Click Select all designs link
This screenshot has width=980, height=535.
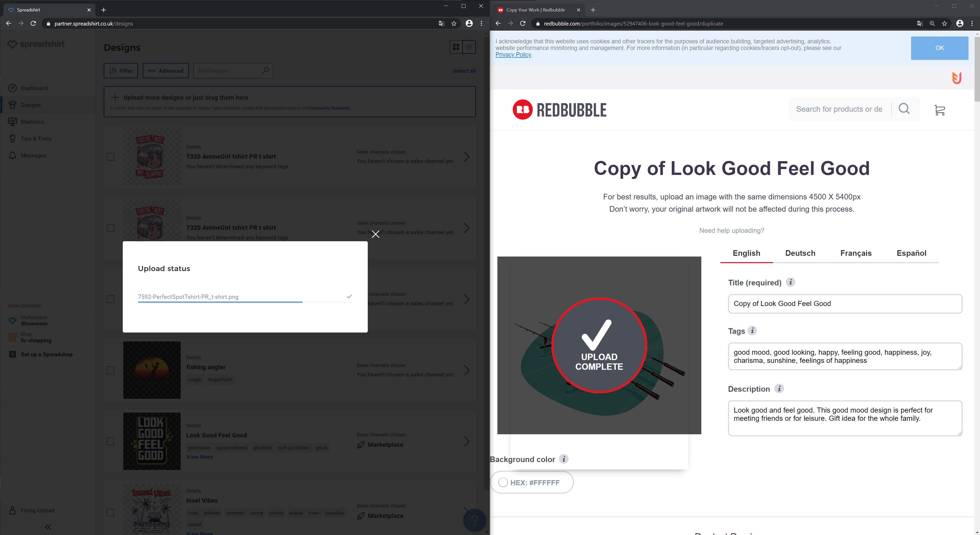point(464,71)
